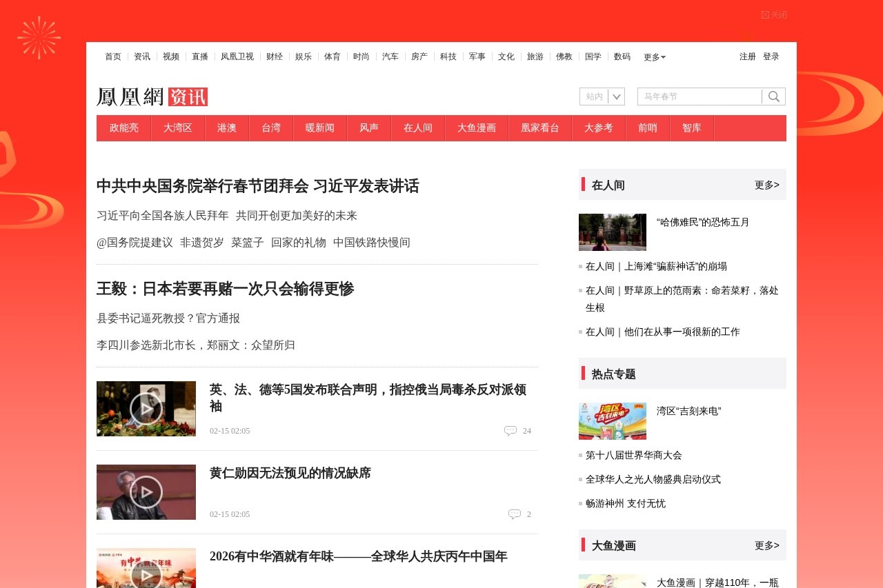Viewport: 883px width, 588px height.
Task: Expand the 更多 top navigation dropdown
Action: coord(654,57)
